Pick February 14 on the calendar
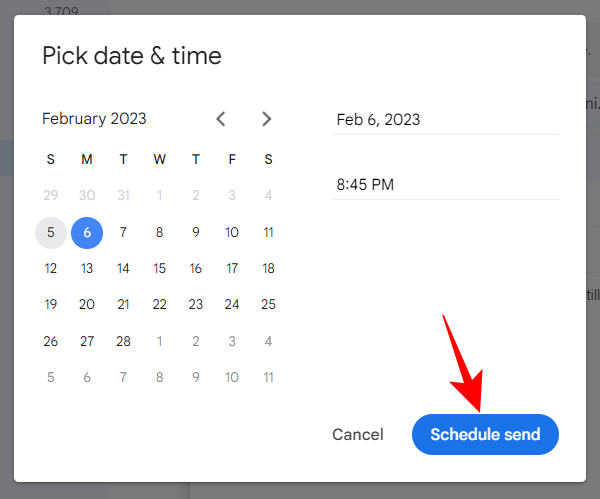 pos(123,269)
